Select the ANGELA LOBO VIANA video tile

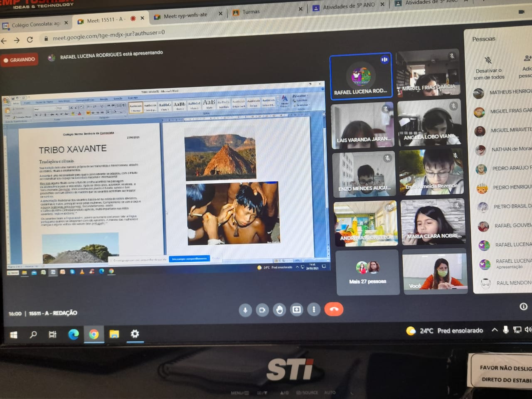point(429,122)
